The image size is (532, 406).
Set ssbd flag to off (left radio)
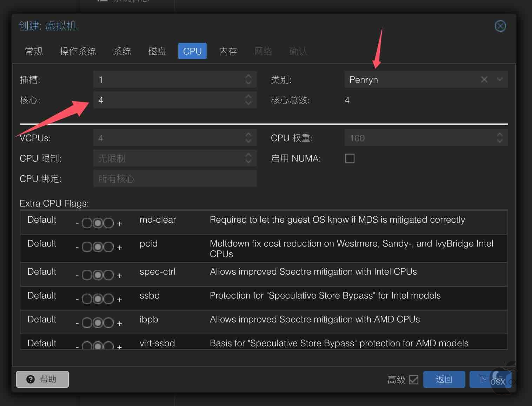(x=87, y=299)
